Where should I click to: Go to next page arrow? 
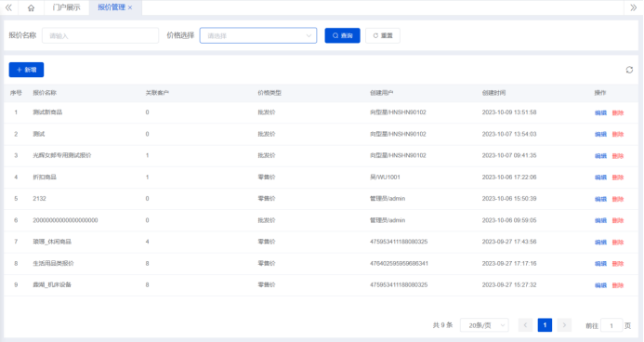[x=564, y=325]
